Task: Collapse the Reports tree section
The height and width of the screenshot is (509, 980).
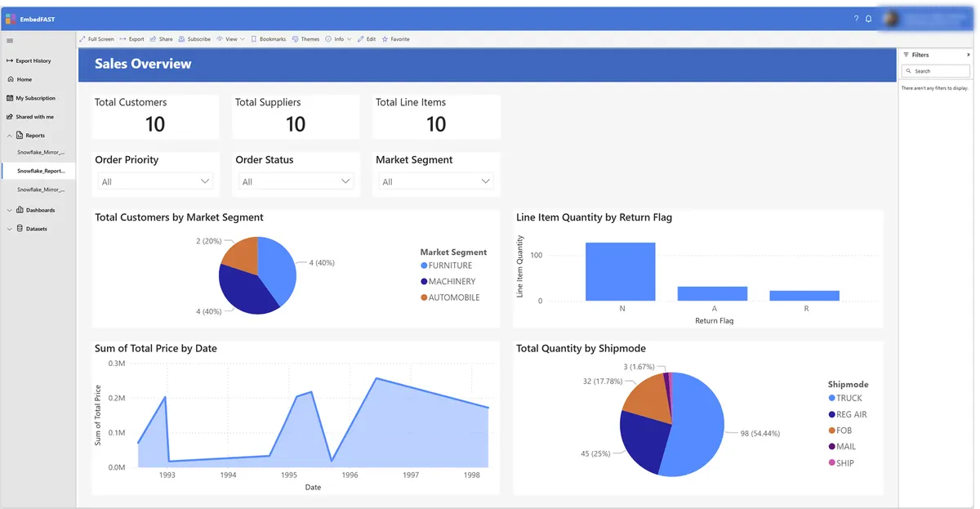Action: pos(10,136)
